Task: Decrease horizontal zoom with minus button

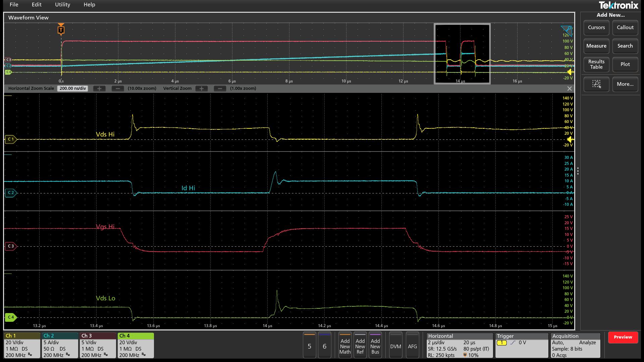Action: coord(117,88)
